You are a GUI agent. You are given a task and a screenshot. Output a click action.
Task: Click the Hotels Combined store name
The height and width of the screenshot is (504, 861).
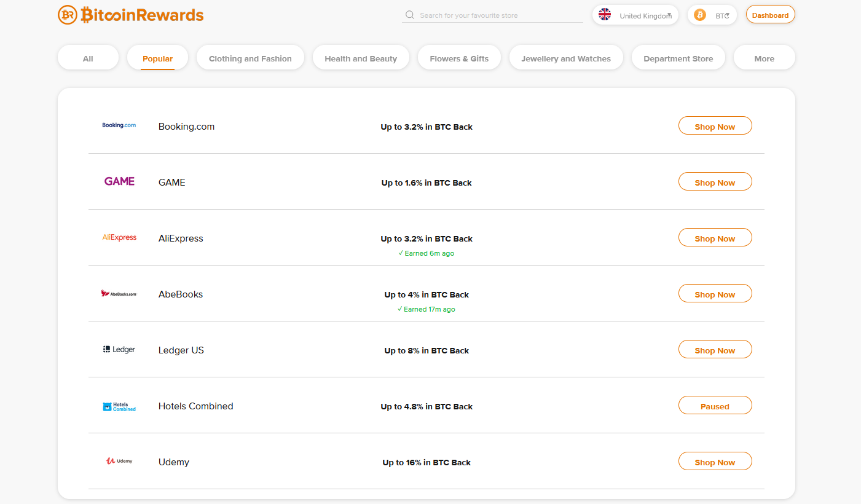click(x=196, y=406)
